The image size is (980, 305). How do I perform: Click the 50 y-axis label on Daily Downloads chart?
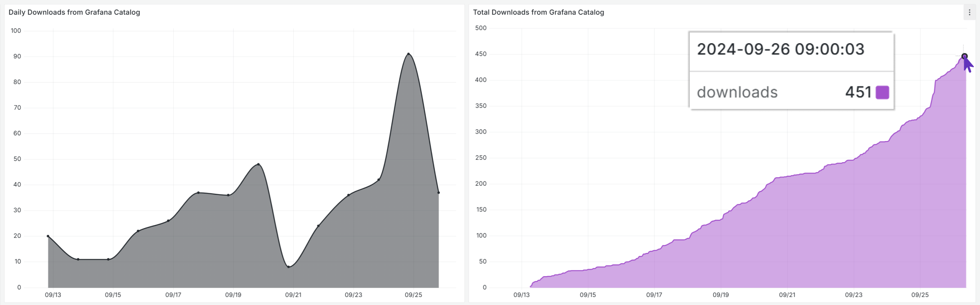[x=17, y=159]
